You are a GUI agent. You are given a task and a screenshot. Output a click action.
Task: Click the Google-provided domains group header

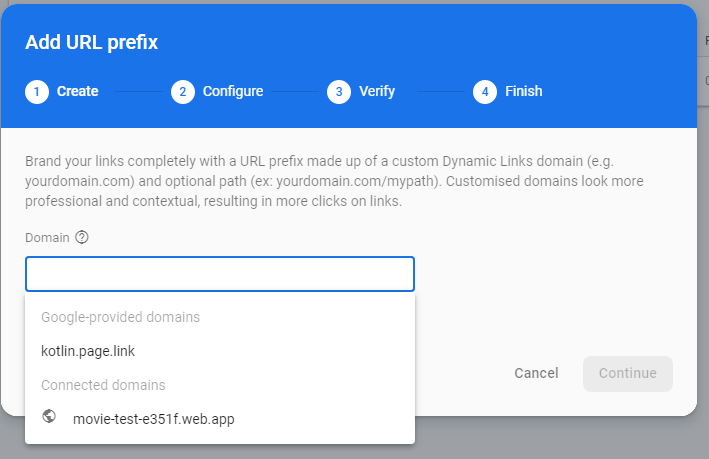coord(120,317)
